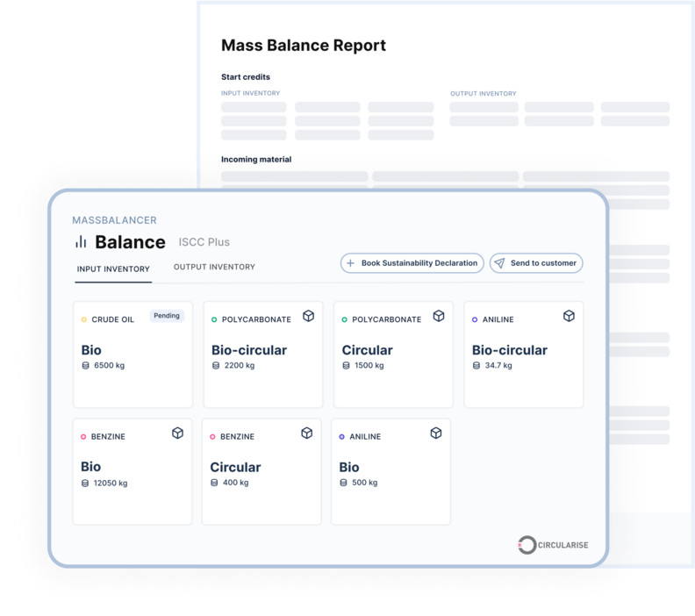Image resolution: width=695 pixels, height=616 pixels.
Task: Open the Crude Oil Bio 6500 kg card
Action: (133, 355)
